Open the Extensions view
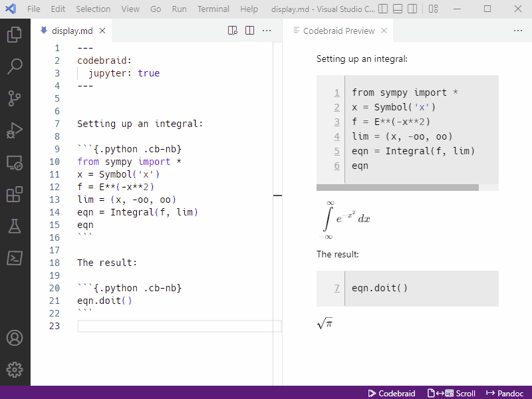The image size is (532, 399). [14, 194]
